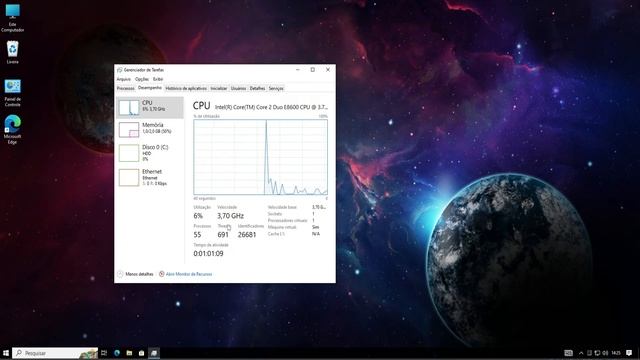
Task: Click the Pesquisar taskbar search box
Action: [x=55, y=353]
